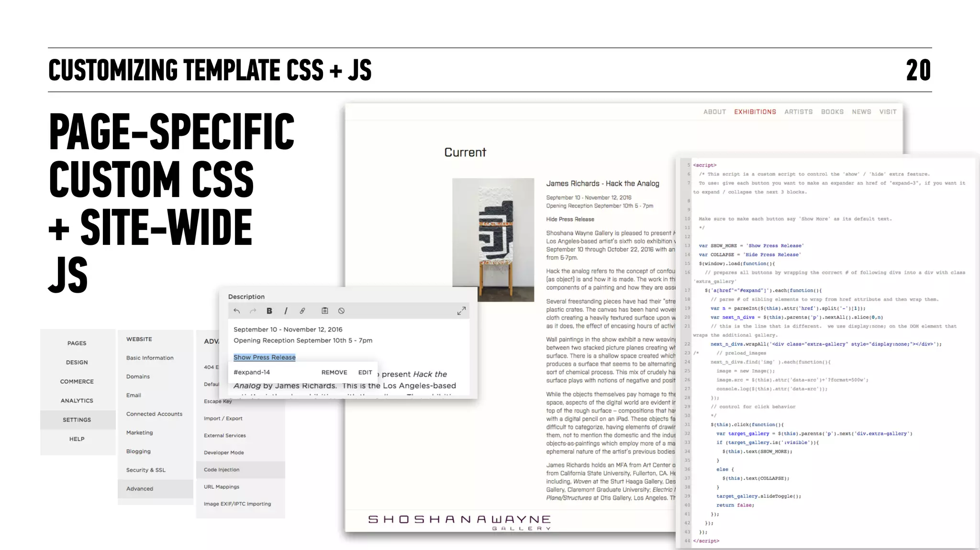
Task: Click the artwork thumbnail of woven piece on chair
Action: tap(493, 240)
